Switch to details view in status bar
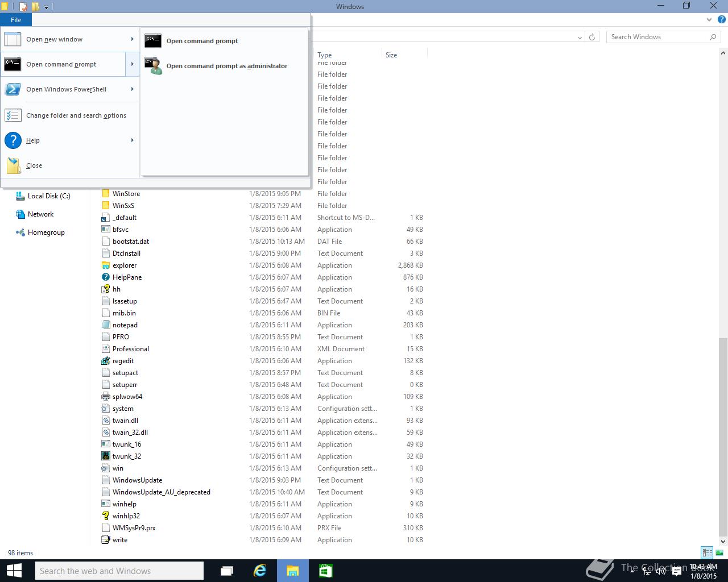This screenshot has height=582, width=728. click(707, 552)
